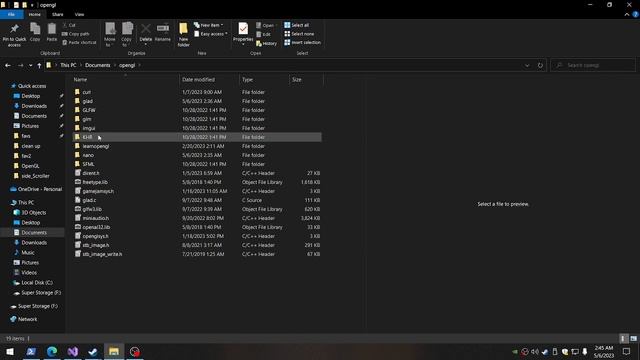Open 3D Objects under This PC
Image resolution: width=640 pixels, height=360 pixels.
pyautogui.click(x=33, y=213)
